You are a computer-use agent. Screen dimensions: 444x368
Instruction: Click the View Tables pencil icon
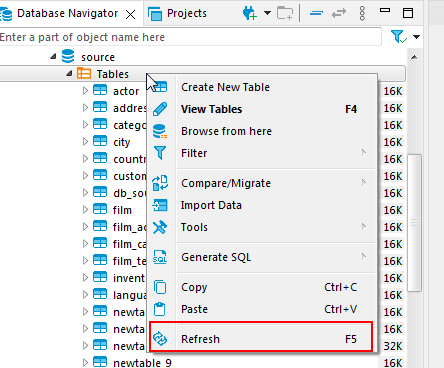click(160, 109)
